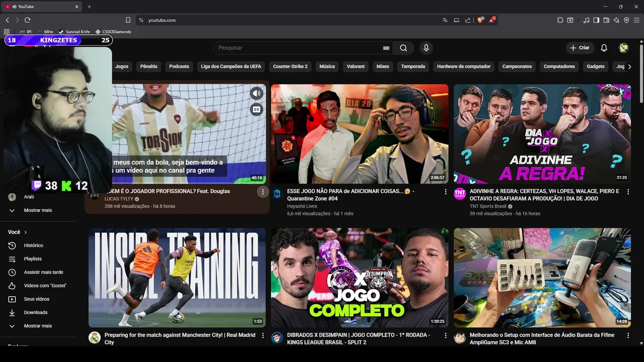Open Downloads in the sidebar

coord(38,312)
